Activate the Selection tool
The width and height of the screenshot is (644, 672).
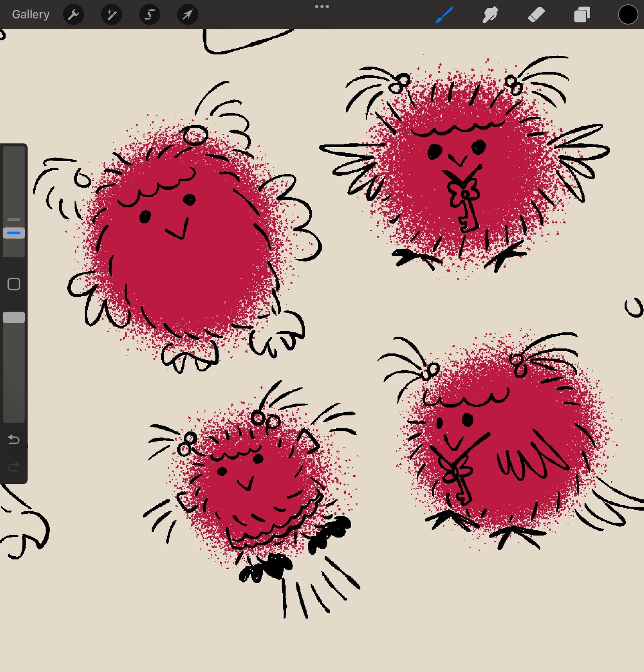[150, 14]
